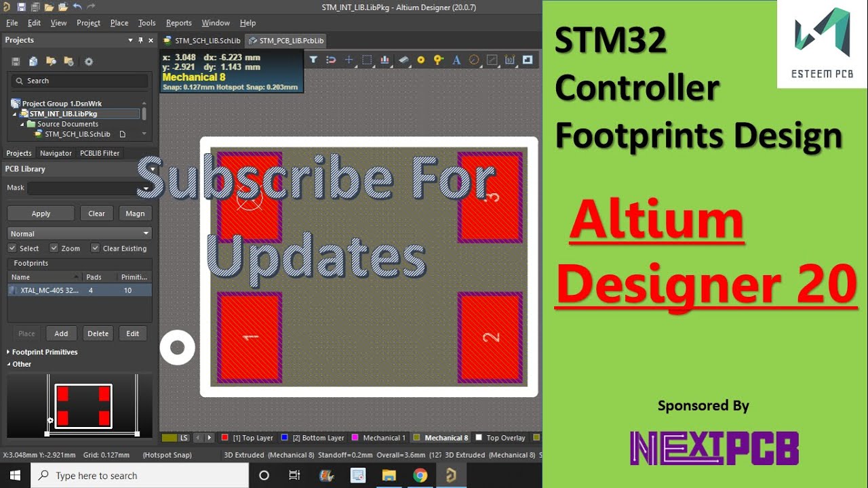Select the Place Arc tool
The height and width of the screenshot is (488, 868).
(474, 60)
